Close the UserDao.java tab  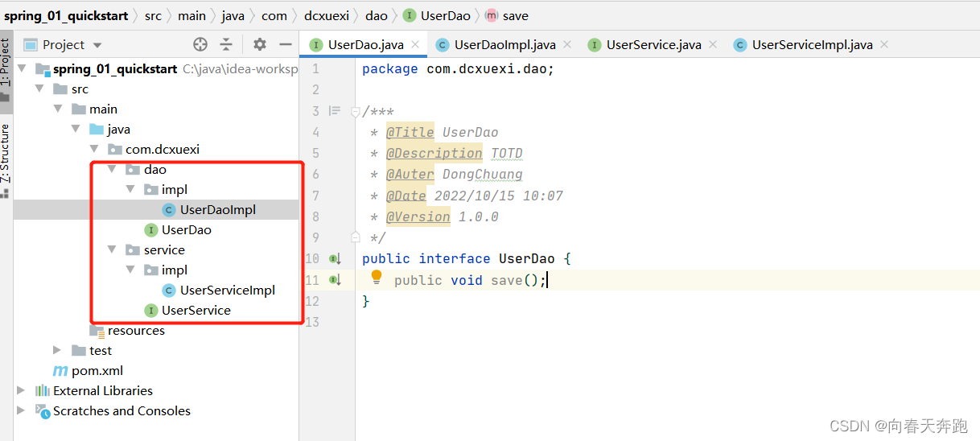tap(415, 45)
